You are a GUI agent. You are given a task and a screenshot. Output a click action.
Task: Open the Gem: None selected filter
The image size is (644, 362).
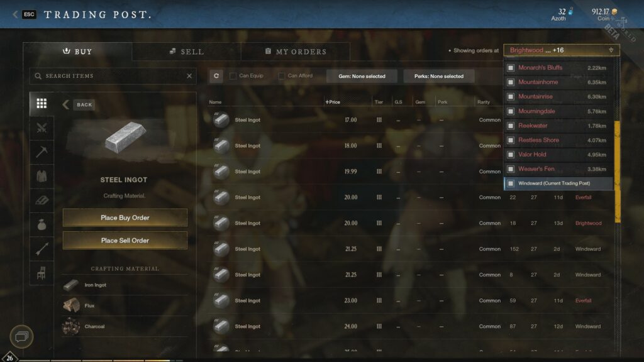pos(362,76)
